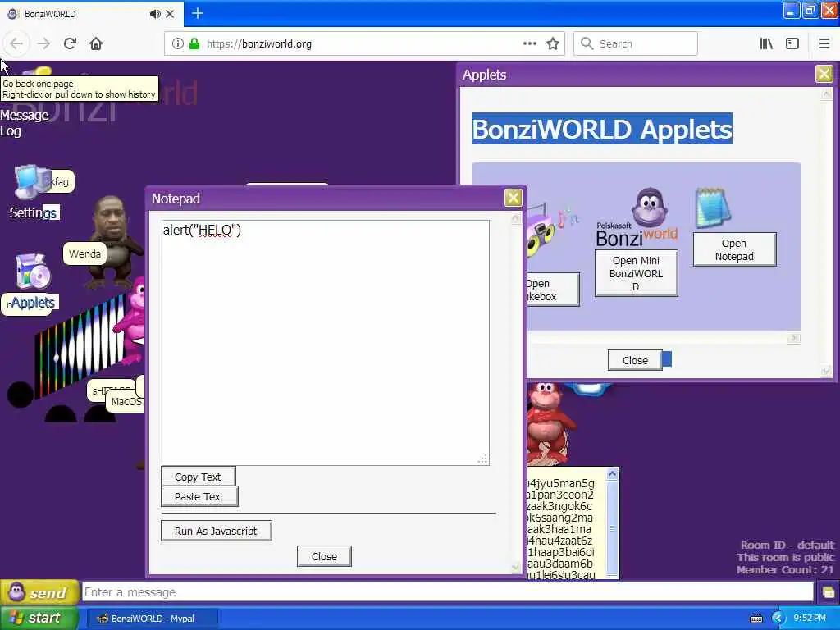Click the Bonzi icon on send button
The image size is (840, 630).
click(16, 592)
